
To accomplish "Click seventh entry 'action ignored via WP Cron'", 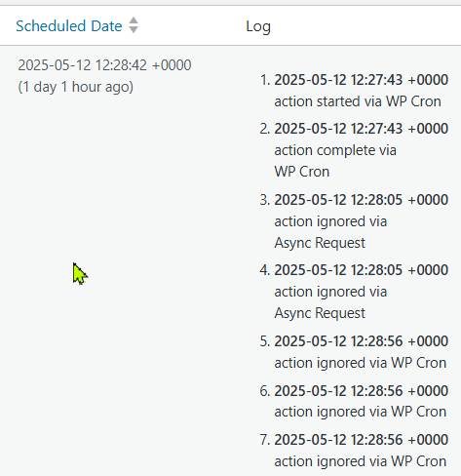I will point(361,461).
